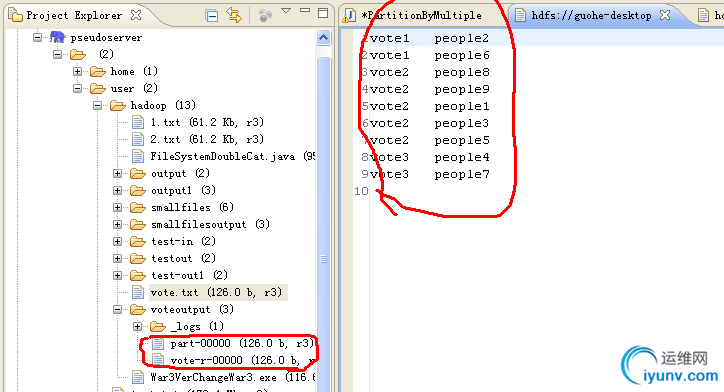Click the output folder icon
Viewport: 724px width, 392px height.
tap(138, 174)
